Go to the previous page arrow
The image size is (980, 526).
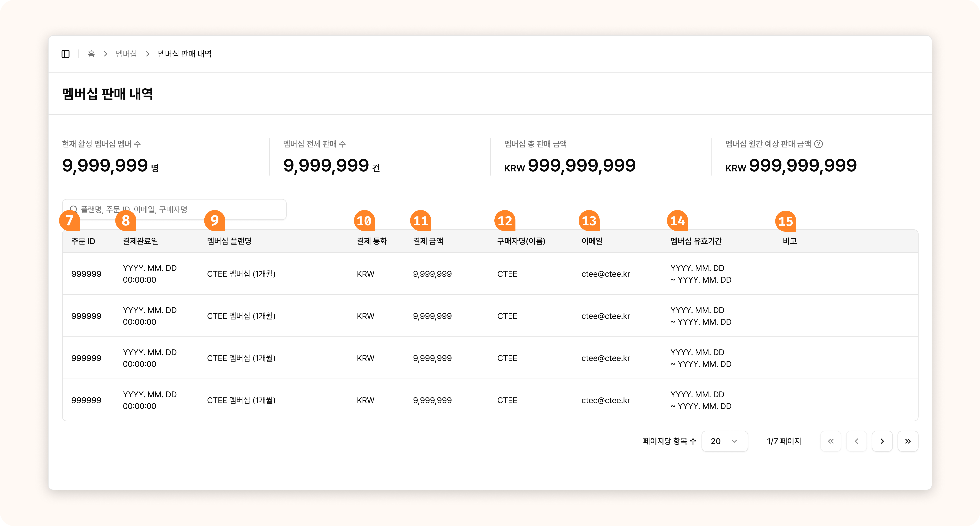(856, 441)
